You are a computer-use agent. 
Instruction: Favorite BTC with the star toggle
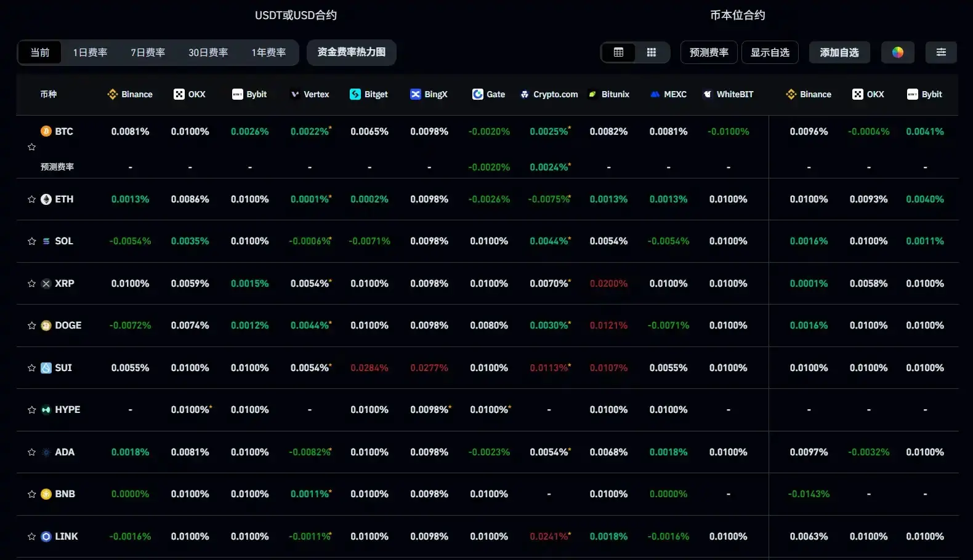pyautogui.click(x=32, y=147)
